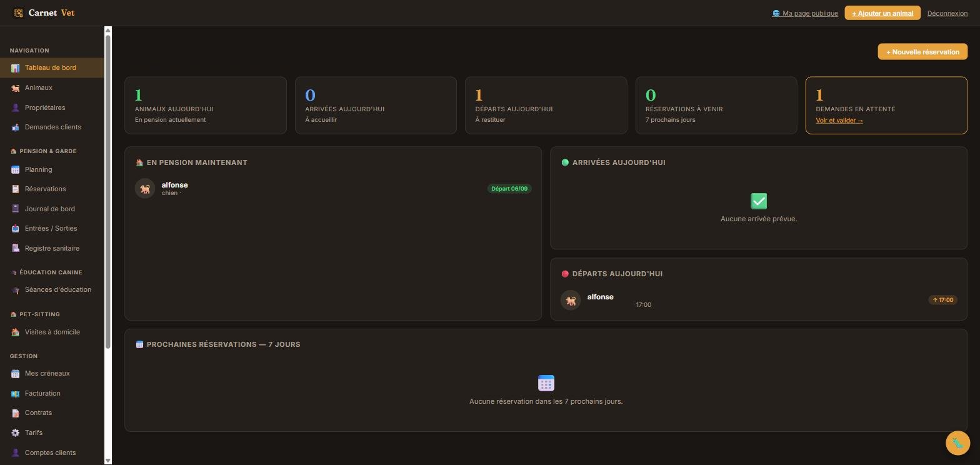This screenshot has width=980, height=465.
Task: Click the Carnet Vet logo icon
Action: (18, 12)
